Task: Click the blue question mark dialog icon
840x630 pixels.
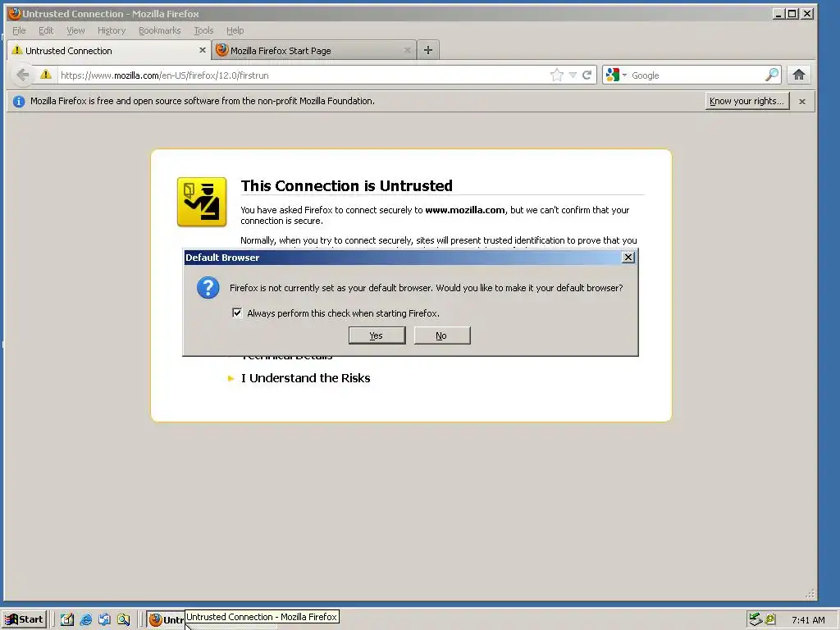Action: click(x=208, y=288)
